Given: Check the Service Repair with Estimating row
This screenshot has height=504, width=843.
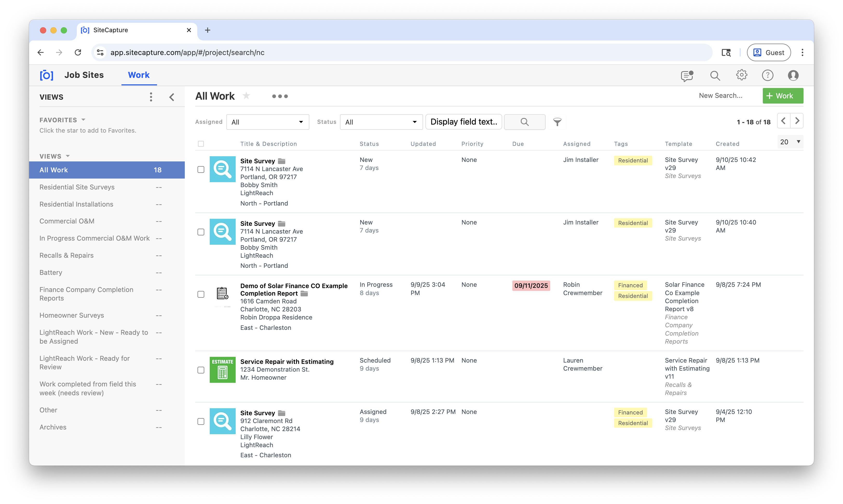Looking at the screenshot, I should click(201, 370).
